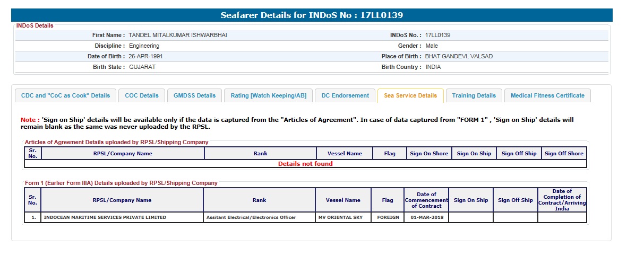
Task: Click the Sign On Shore column header
Action: click(x=429, y=154)
